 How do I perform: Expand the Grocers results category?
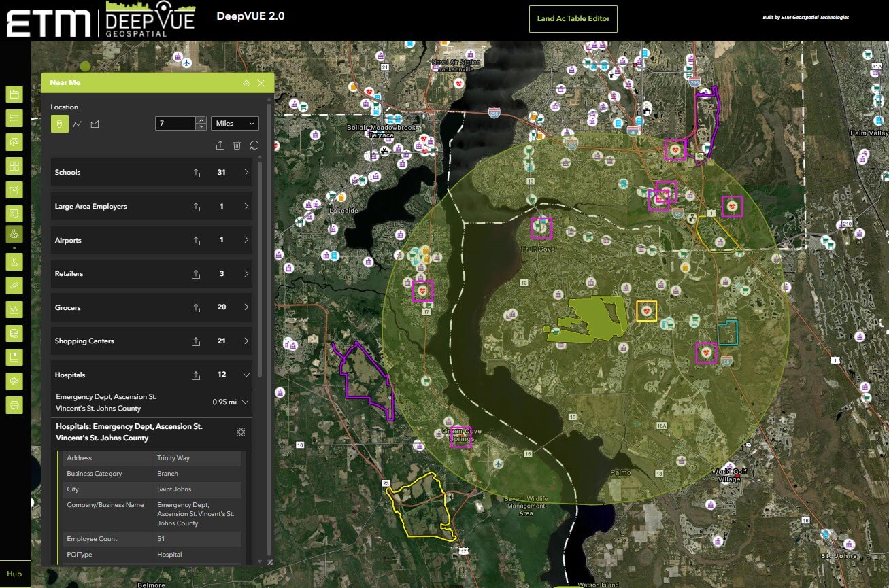246,307
